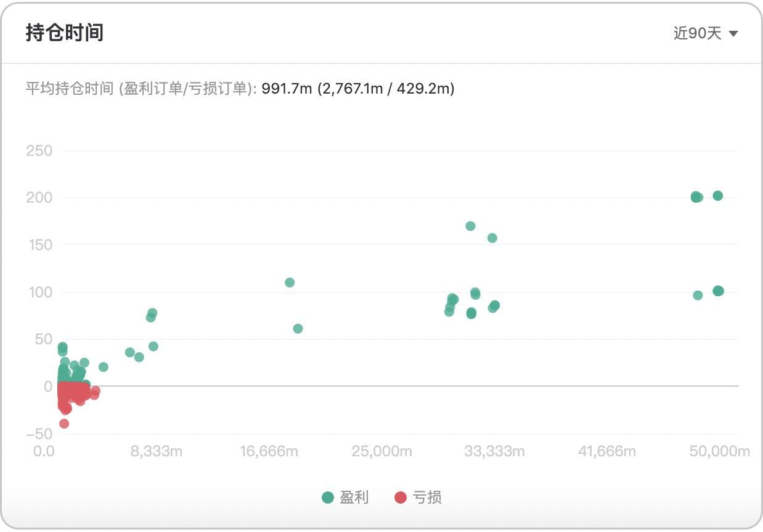Select the green point near 20 past the cluster

click(104, 367)
